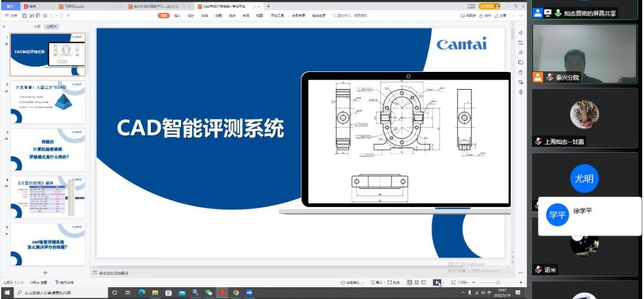644x299 pixels.
Task: Click the 分享 share button
Action: pos(501,16)
